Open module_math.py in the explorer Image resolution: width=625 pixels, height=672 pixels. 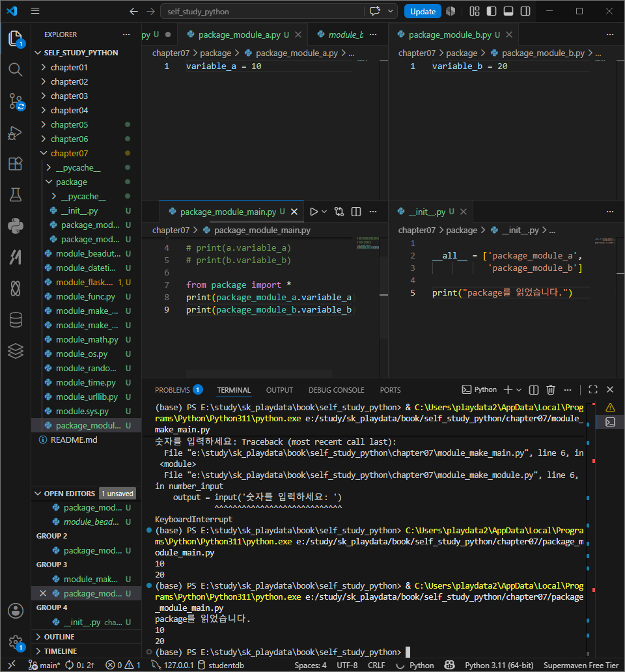(x=86, y=339)
